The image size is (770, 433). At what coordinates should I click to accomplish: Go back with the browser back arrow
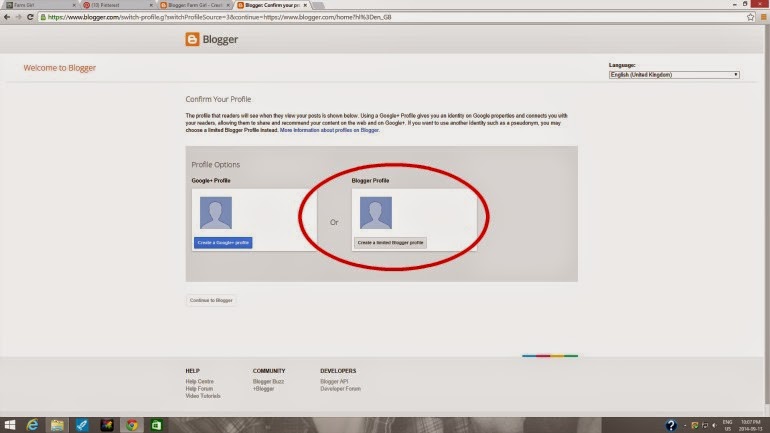pyautogui.click(x=7, y=17)
